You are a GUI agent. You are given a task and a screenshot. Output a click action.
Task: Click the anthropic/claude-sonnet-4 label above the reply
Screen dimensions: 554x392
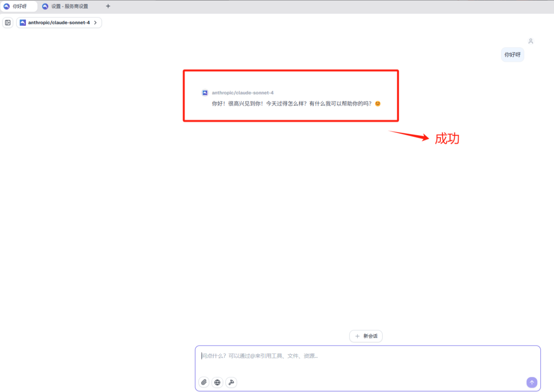click(242, 93)
